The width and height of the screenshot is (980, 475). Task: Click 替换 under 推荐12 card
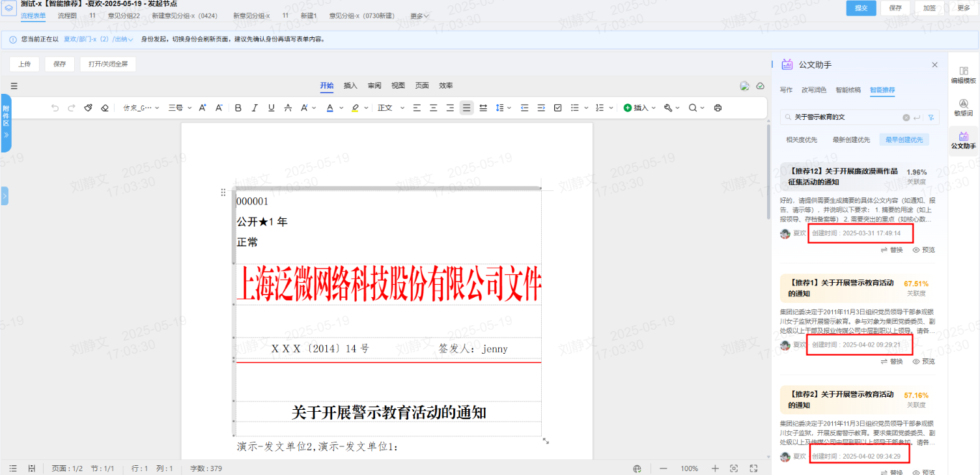(x=892, y=250)
